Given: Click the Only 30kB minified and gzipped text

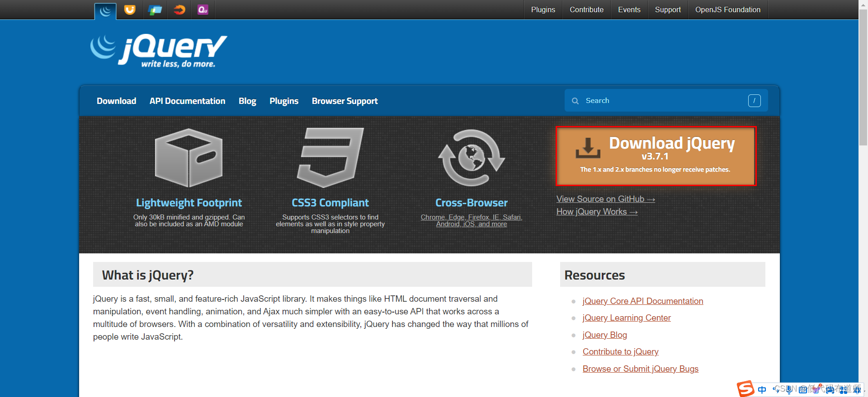Looking at the screenshot, I should point(189,220).
